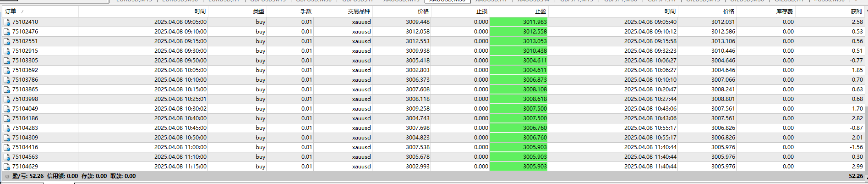Click the profit value 2.99

[857, 167]
